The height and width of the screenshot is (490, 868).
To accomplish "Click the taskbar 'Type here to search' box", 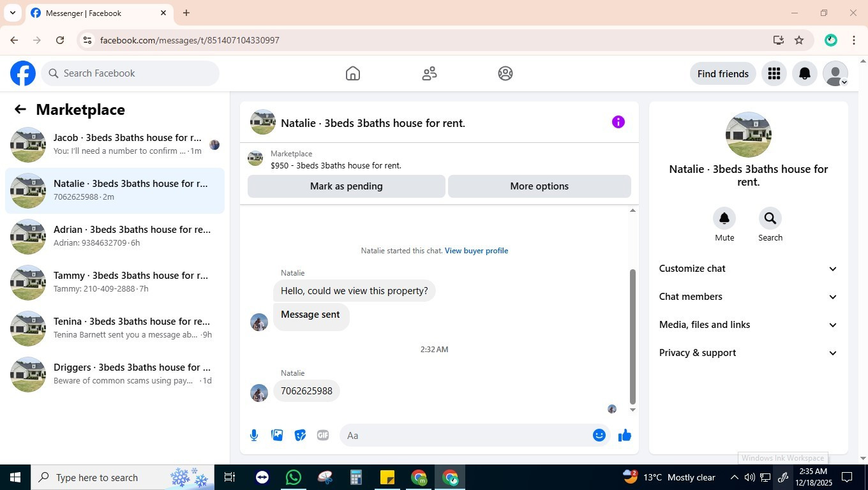I will (123, 477).
